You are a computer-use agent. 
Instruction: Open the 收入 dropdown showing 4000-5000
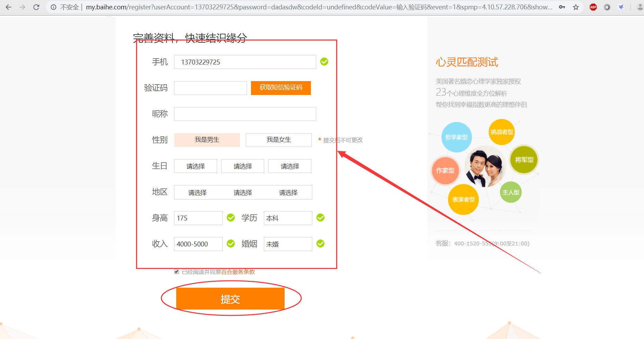coord(198,244)
